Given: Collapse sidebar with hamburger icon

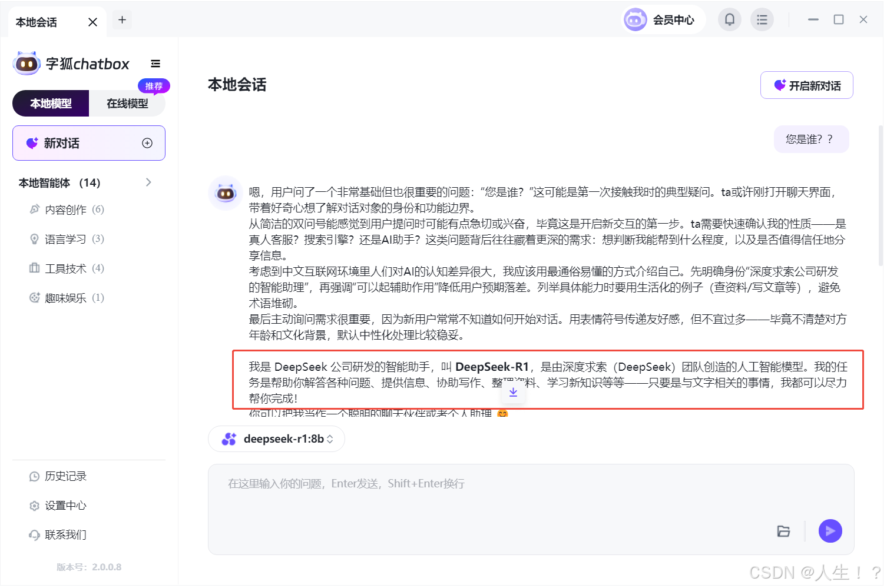Looking at the screenshot, I should point(155,64).
